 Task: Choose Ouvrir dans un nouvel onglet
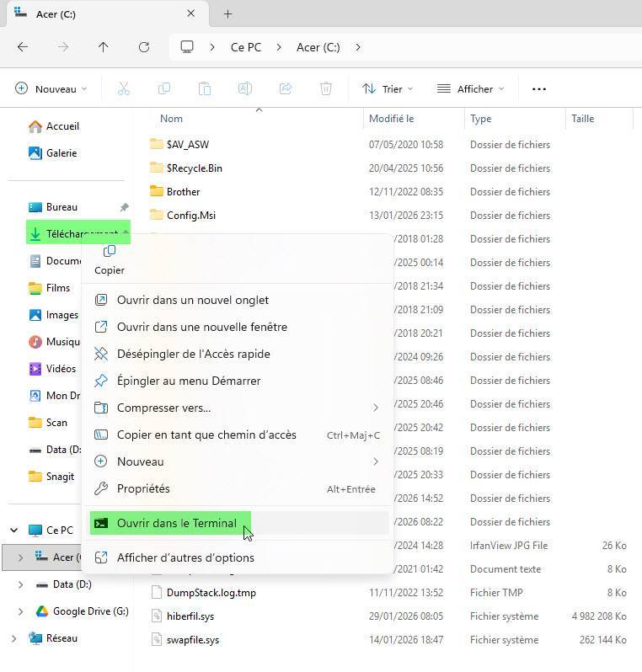point(193,300)
